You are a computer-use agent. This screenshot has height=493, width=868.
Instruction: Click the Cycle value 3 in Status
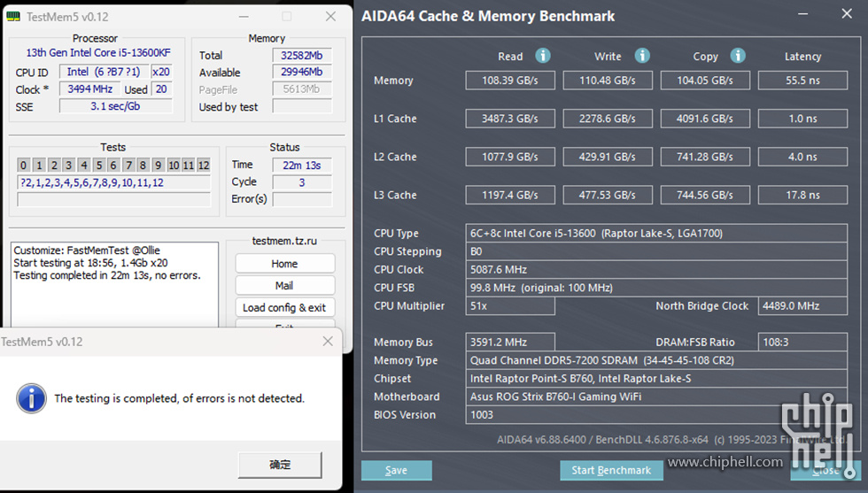tap(302, 182)
